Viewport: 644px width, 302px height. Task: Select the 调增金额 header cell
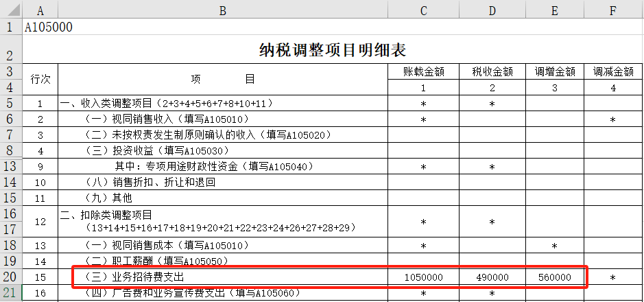pyautogui.click(x=554, y=72)
